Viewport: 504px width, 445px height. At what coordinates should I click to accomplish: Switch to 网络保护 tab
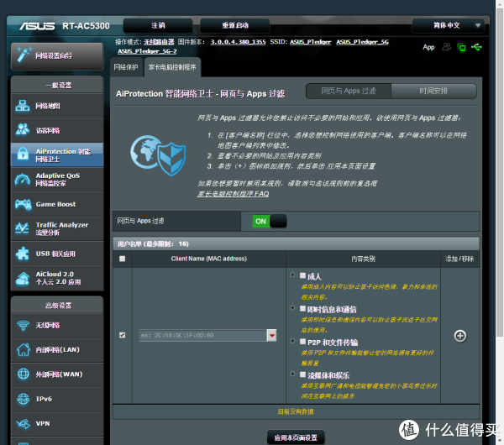coord(126,67)
